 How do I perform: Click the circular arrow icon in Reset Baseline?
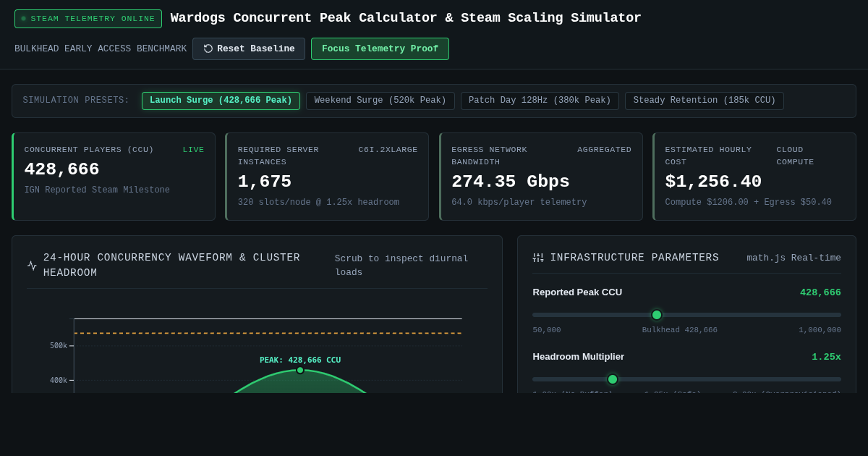[x=208, y=48]
